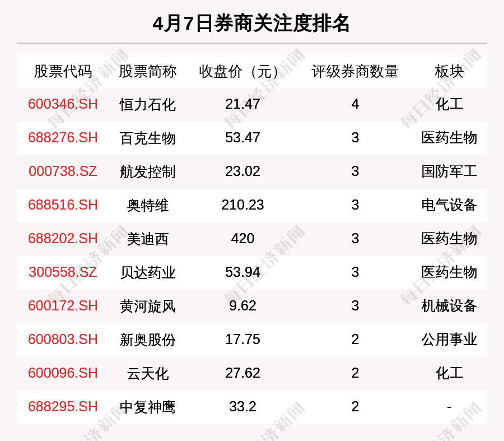Click closing price 53.47
The height and width of the screenshot is (441, 504).
tap(242, 138)
